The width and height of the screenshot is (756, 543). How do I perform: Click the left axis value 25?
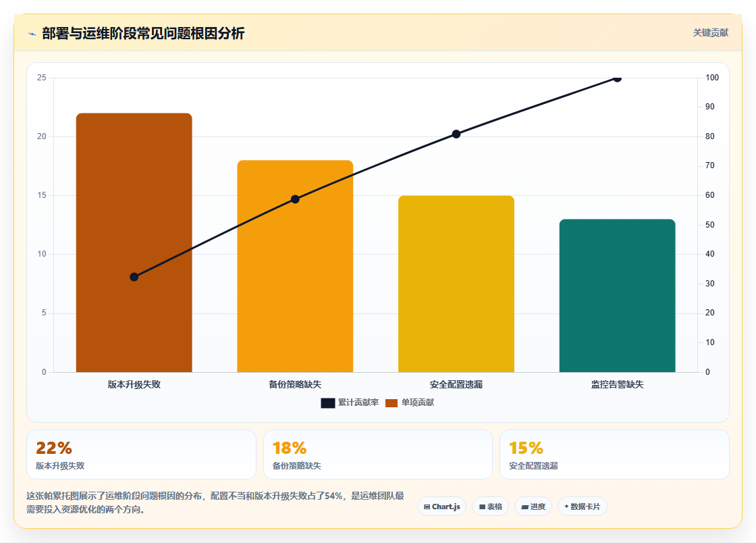tap(42, 78)
